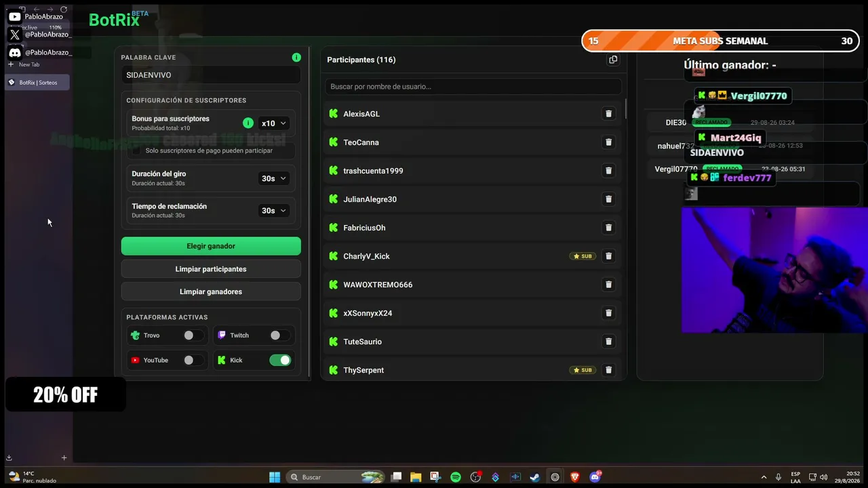This screenshot has width=868, height=488.
Task: Expand the Duración del giro dropdown
Action: pos(274,178)
